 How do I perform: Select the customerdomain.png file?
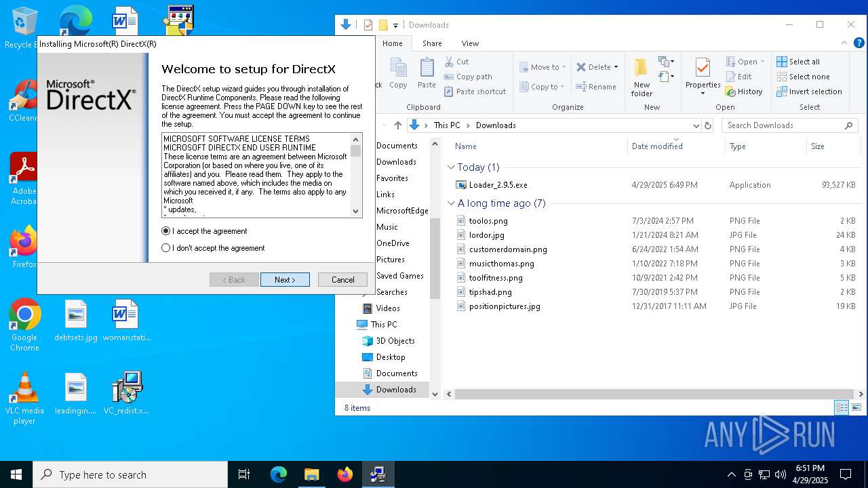[x=508, y=249]
